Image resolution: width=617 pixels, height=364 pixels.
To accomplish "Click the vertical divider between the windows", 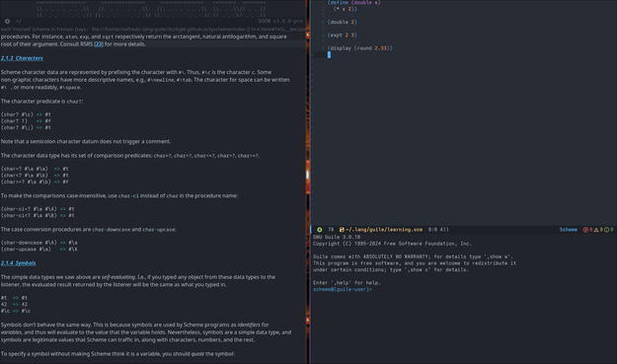I will tap(308, 182).
